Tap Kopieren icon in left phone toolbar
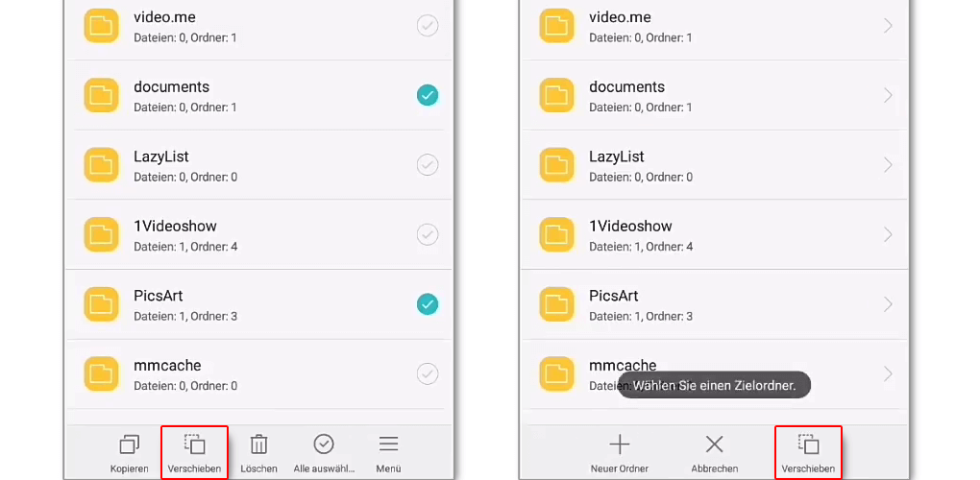 pyautogui.click(x=130, y=444)
